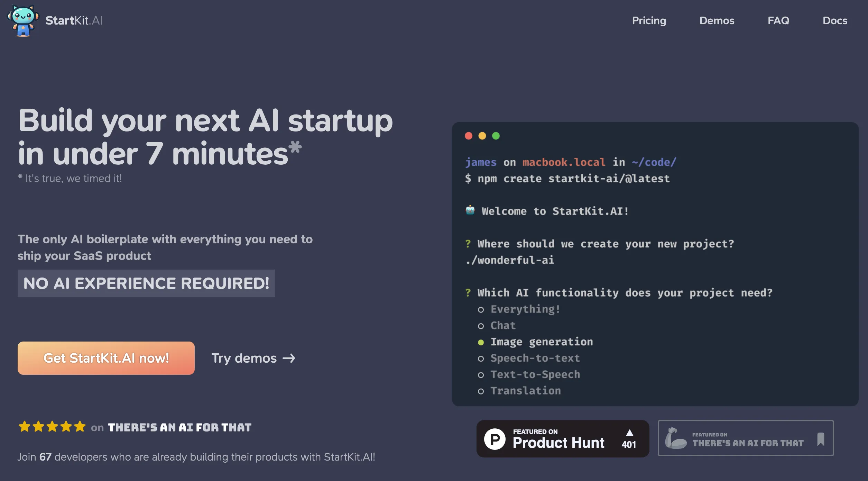Viewport: 868px width, 481px height.
Task: Select the Text-to-Speech radio option
Action: click(x=481, y=375)
